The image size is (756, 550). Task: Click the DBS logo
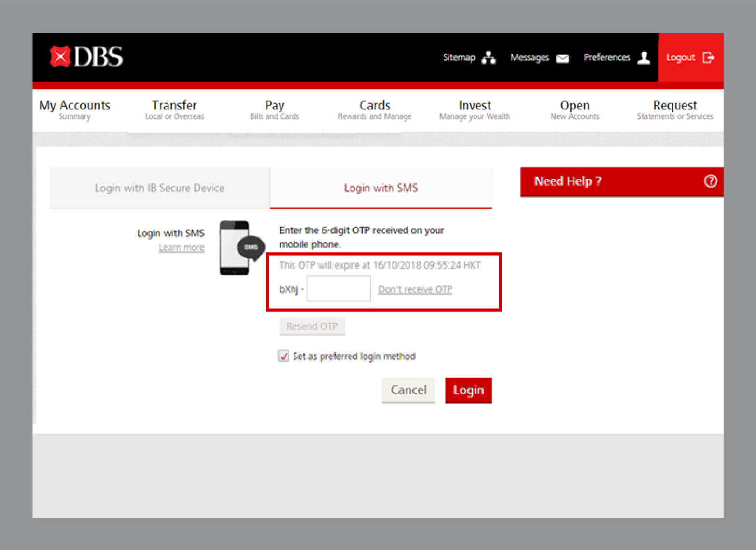pos(86,57)
